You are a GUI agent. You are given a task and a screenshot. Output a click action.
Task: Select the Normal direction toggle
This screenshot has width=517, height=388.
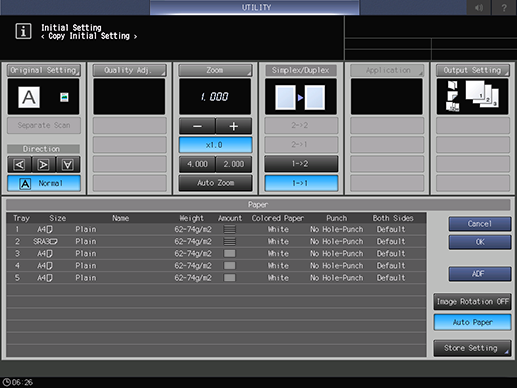point(44,183)
